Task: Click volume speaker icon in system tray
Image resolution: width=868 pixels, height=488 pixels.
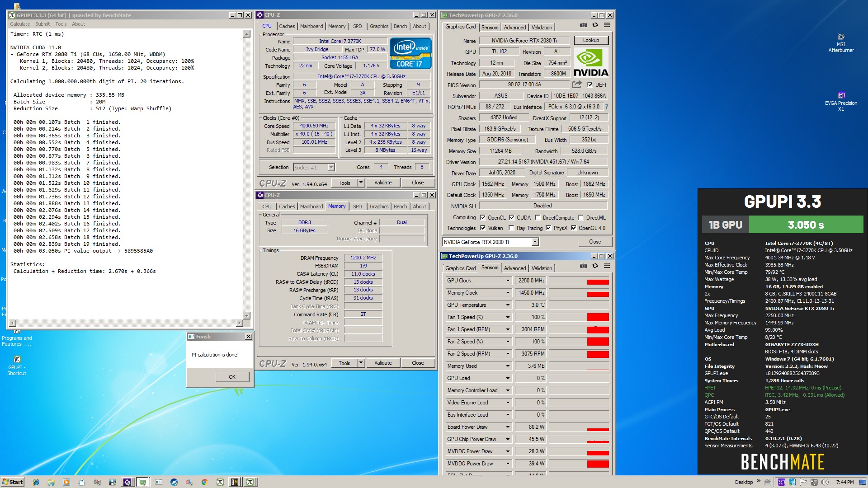Action: tap(825, 482)
